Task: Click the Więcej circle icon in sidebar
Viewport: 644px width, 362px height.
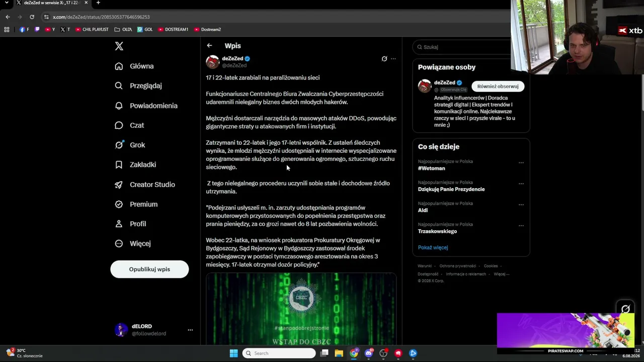Action: 119,243
